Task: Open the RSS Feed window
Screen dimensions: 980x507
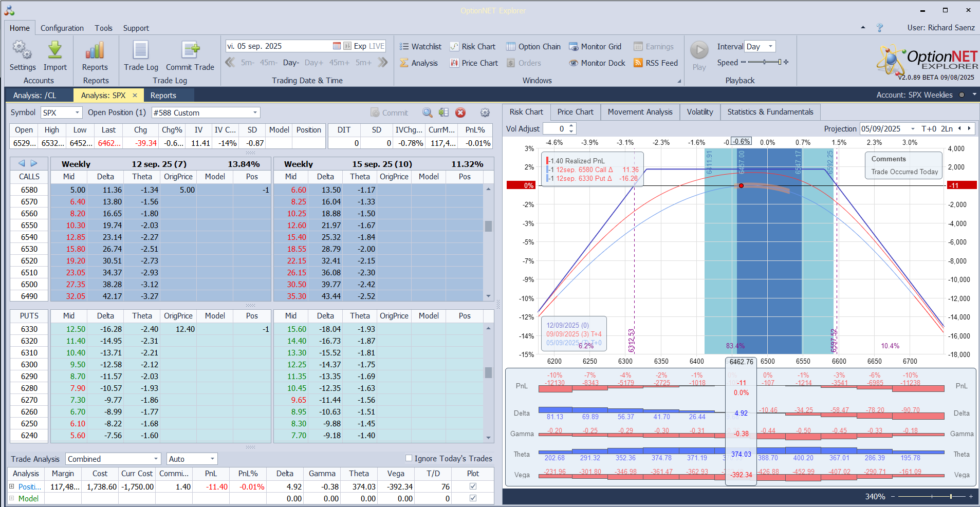Action: pyautogui.click(x=656, y=63)
